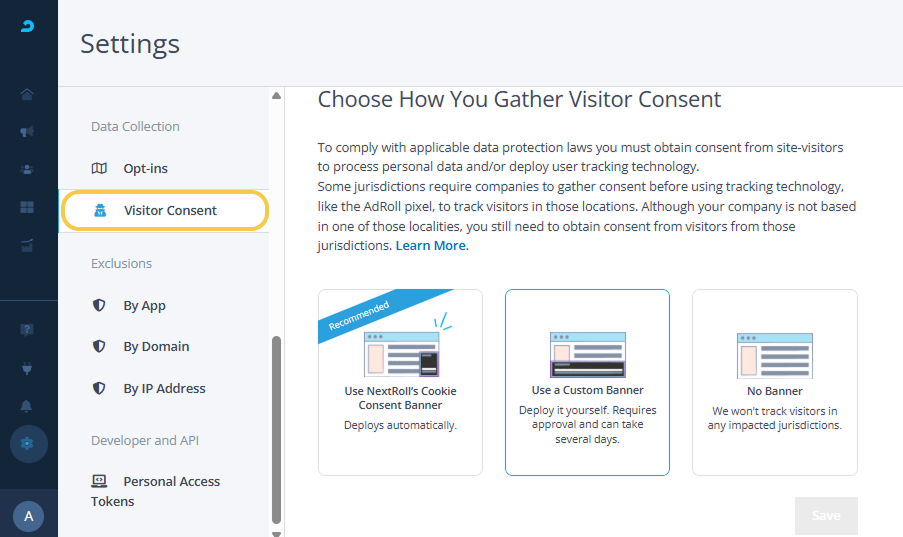Click the Save button
903x537 pixels.
(826, 516)
